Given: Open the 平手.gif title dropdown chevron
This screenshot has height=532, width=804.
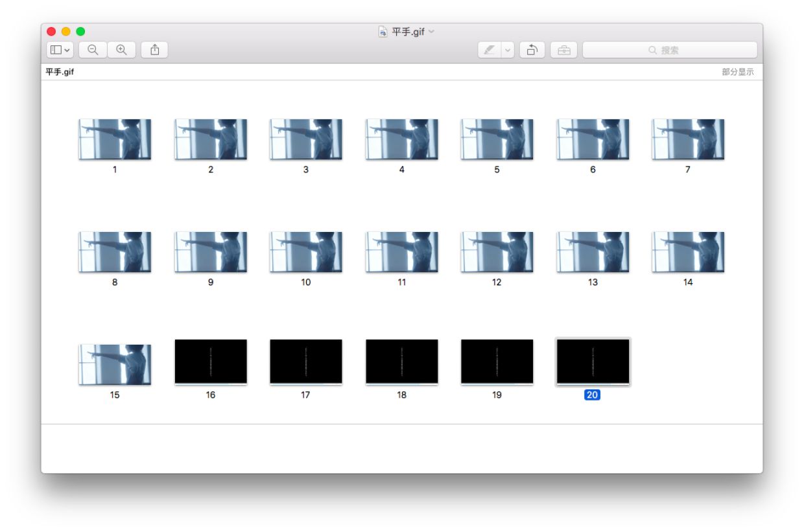Looking at the screenshot, I should click(x=432, y=31).
